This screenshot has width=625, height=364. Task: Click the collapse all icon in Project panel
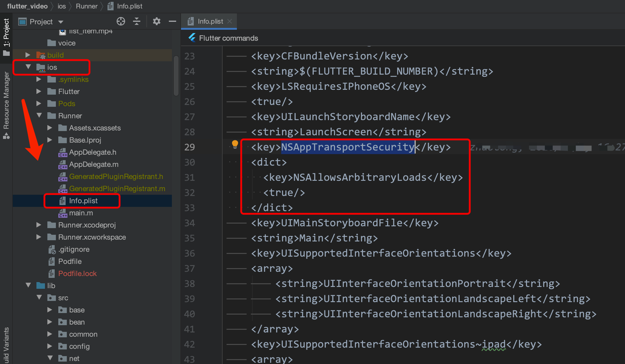point(137,21)
